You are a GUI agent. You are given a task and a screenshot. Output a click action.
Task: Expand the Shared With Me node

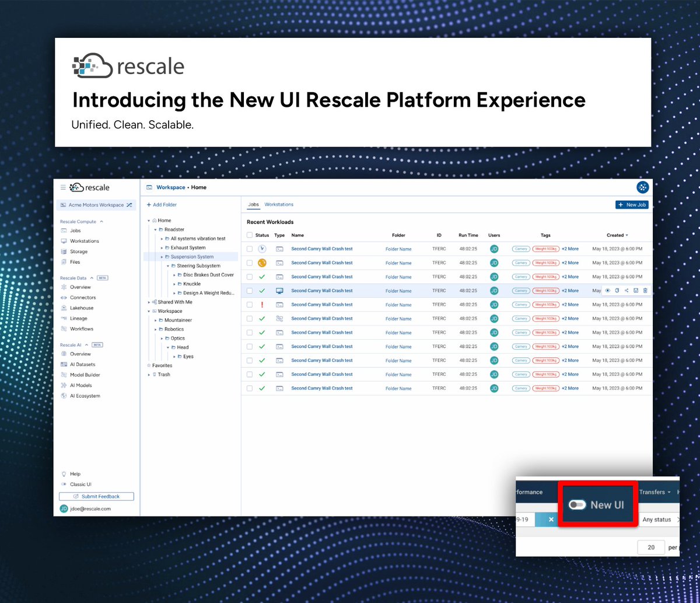click(149, 302)
